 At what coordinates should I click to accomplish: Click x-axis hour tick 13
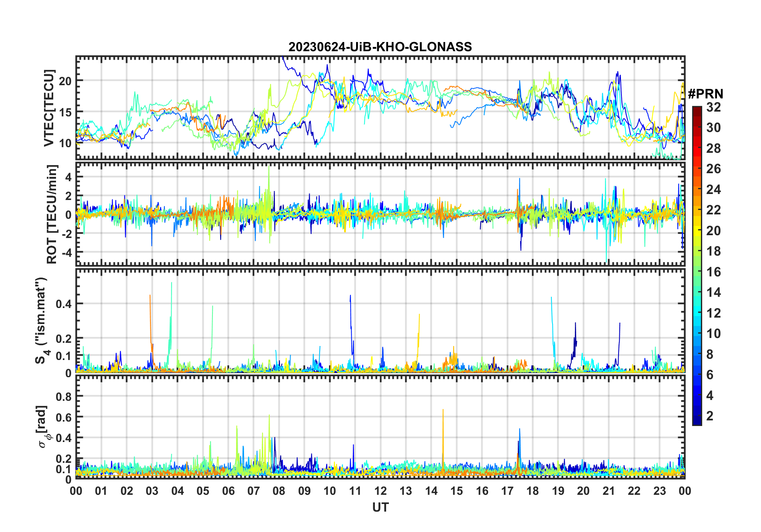[x=406, y=491]
